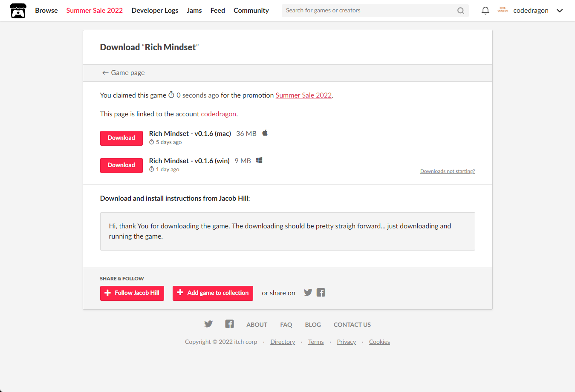Focus the search for games field

369,11
